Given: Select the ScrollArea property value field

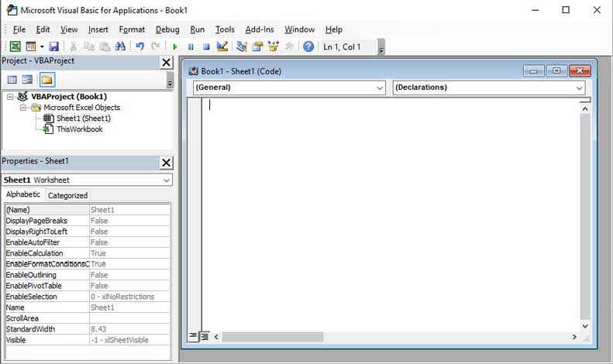Looking at the screenshot, I should (x=130, y=318).
